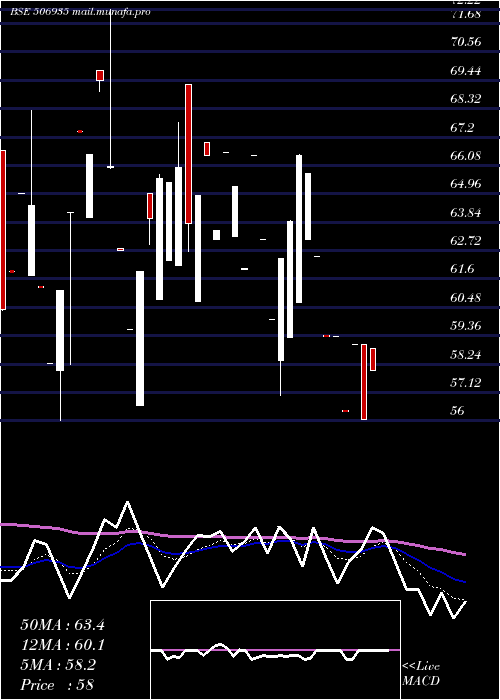This screenshot has width=500, height=700.
Task: Click the 66.08 price level label
Action: click(x=466, y=156)
